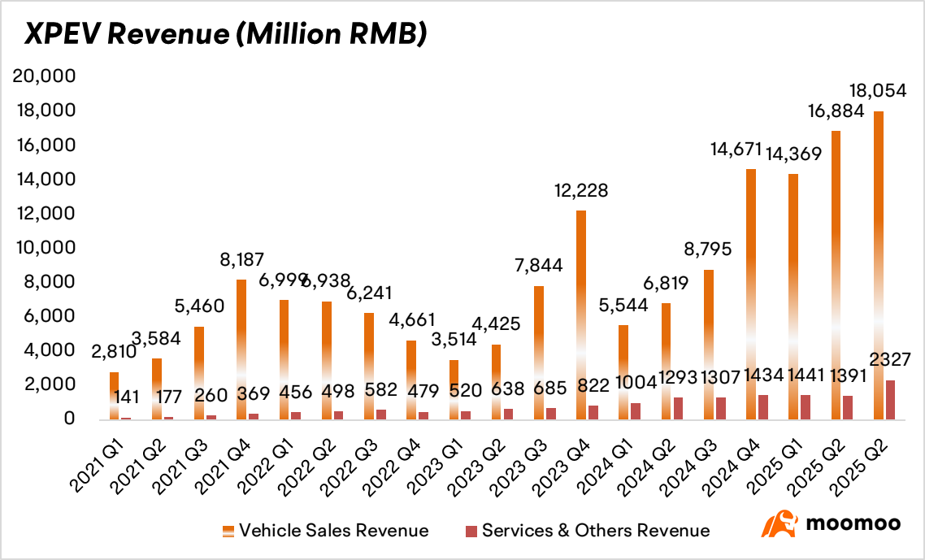The image size is (925, 560).
Task: Select the 1434 services value label
Action: tap(762, 375)
